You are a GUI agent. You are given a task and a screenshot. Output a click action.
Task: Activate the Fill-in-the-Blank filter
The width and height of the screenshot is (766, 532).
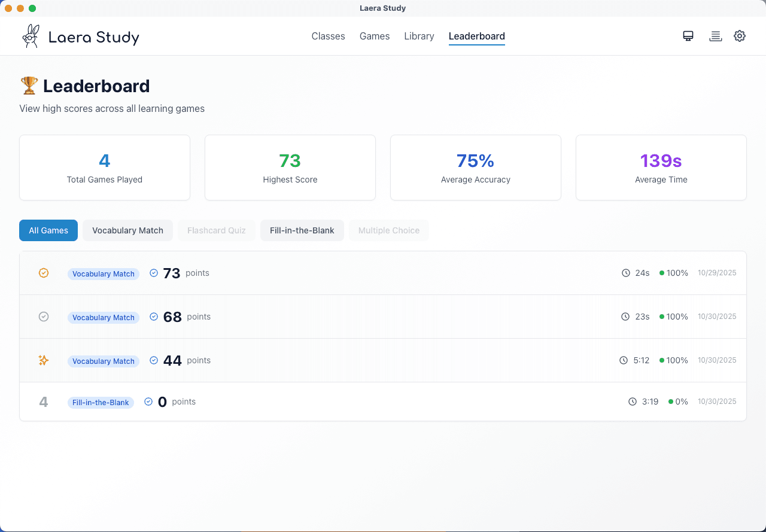point(302,230)
